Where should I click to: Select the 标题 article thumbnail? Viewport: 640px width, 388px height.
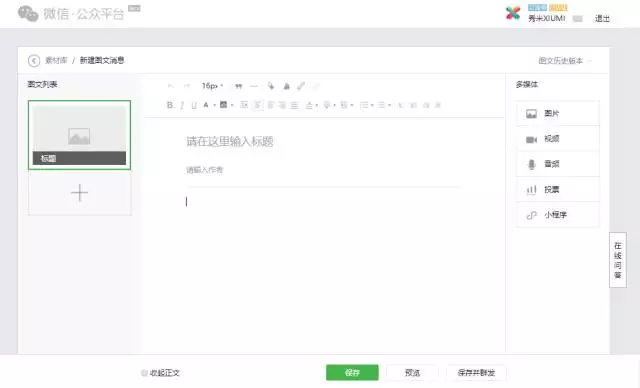point(80,135)
